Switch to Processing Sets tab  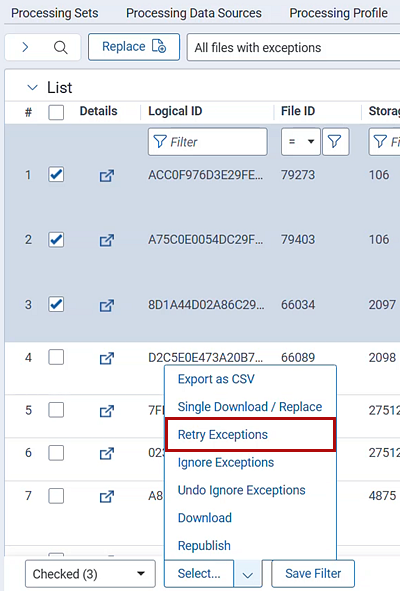[x=55, y=13]
